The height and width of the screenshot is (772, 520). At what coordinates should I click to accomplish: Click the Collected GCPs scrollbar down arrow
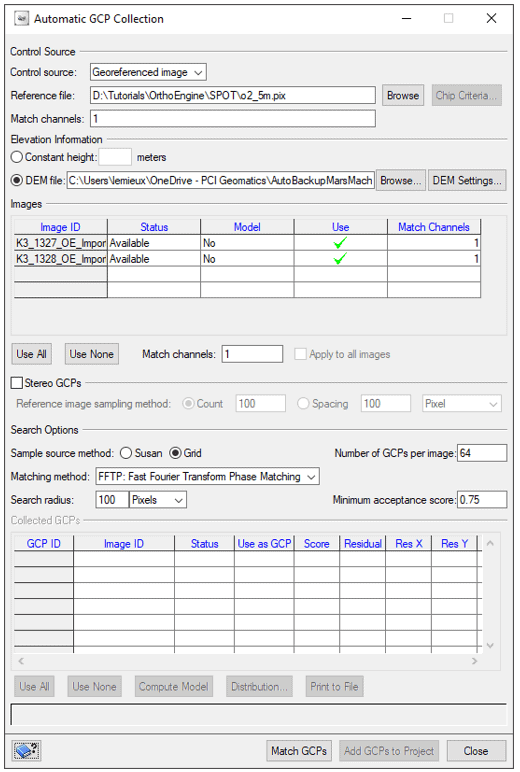[x=490, y=645]
